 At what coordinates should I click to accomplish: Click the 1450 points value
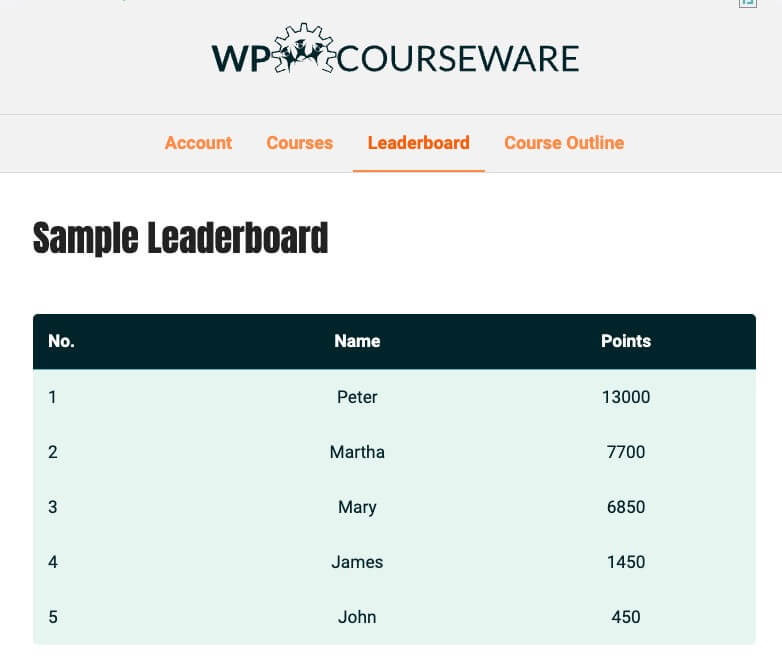(626, 562)
